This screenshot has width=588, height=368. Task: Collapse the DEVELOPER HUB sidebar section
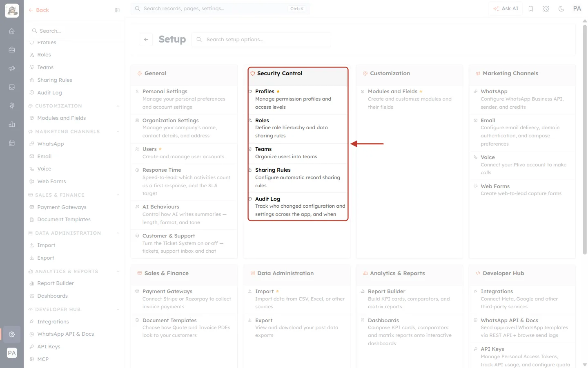click(x=118, y=310)
